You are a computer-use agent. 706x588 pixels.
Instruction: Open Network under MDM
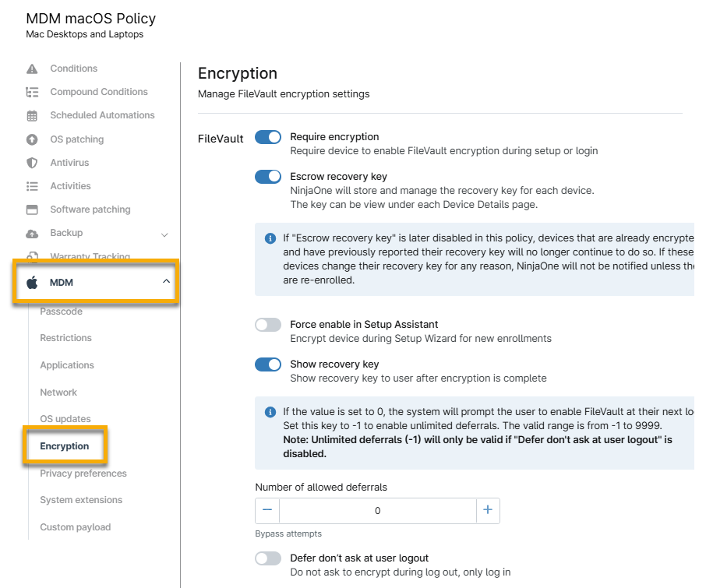tap(58, 393)
